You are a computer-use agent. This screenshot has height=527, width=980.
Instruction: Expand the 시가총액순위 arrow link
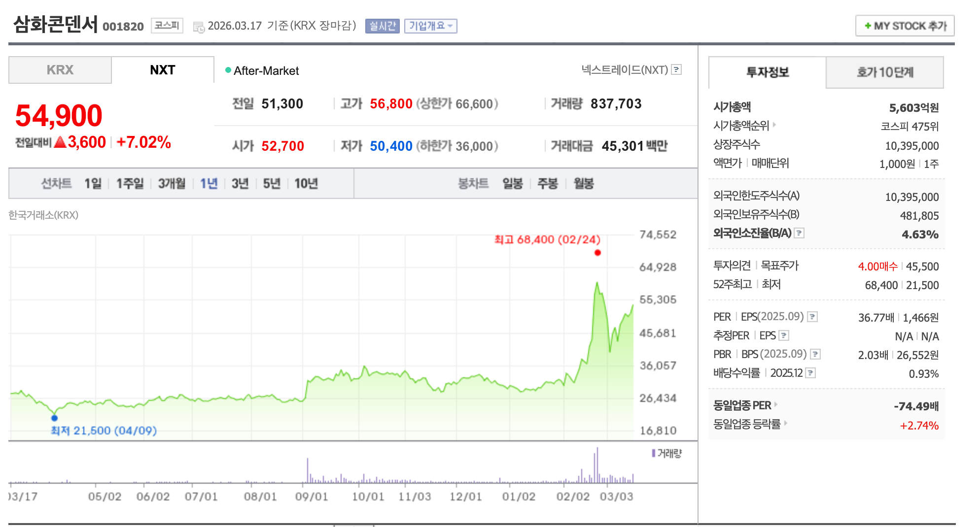(x=774, y=125)
